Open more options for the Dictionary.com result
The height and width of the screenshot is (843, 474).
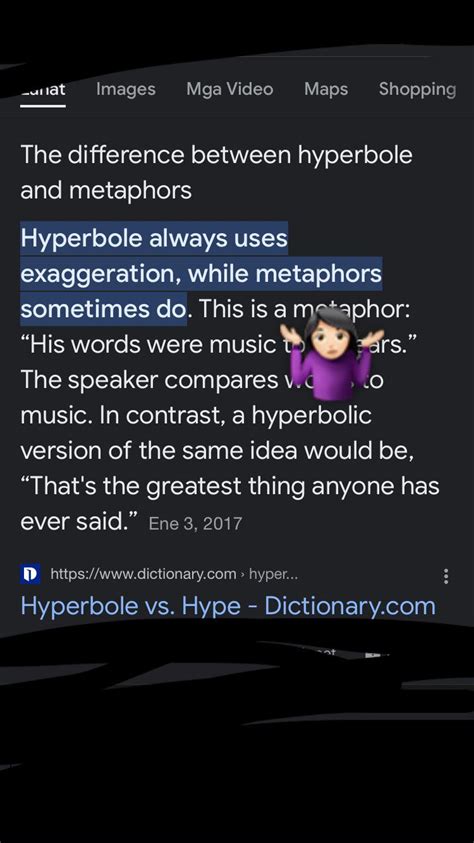point(446,576)
